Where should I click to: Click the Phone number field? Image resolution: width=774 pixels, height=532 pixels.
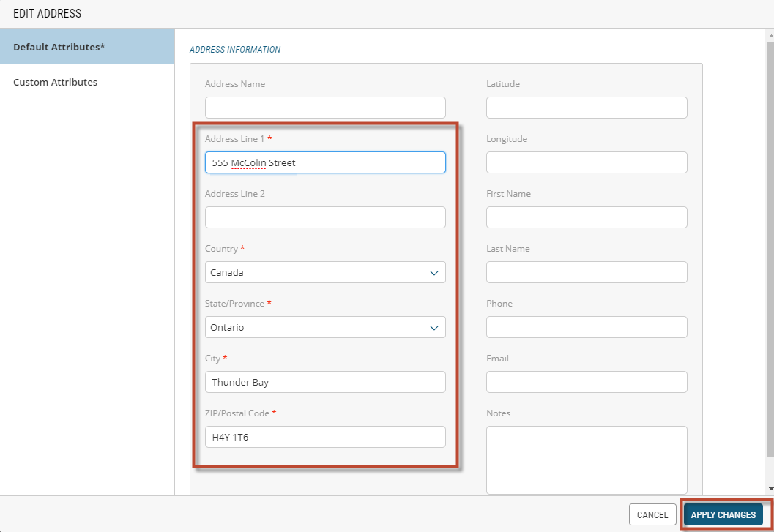tap(587, 327)
